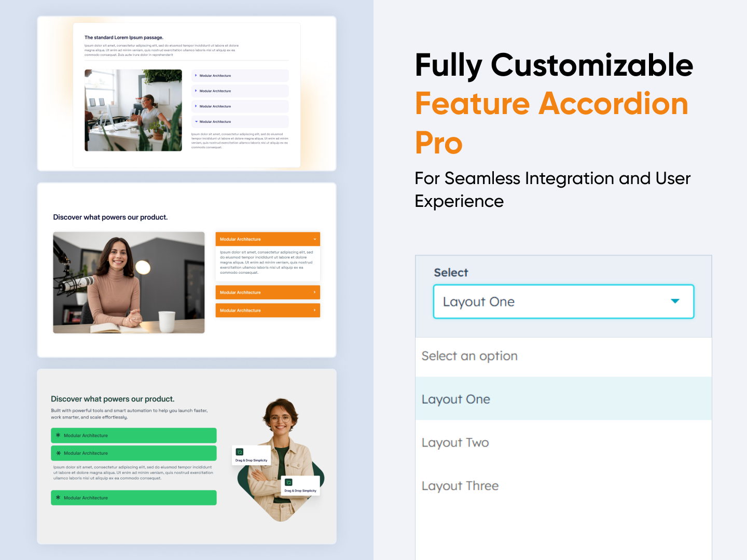
Task: Toggle open the third Modular Architecture accordion in top layout
Action: [240, 106]
